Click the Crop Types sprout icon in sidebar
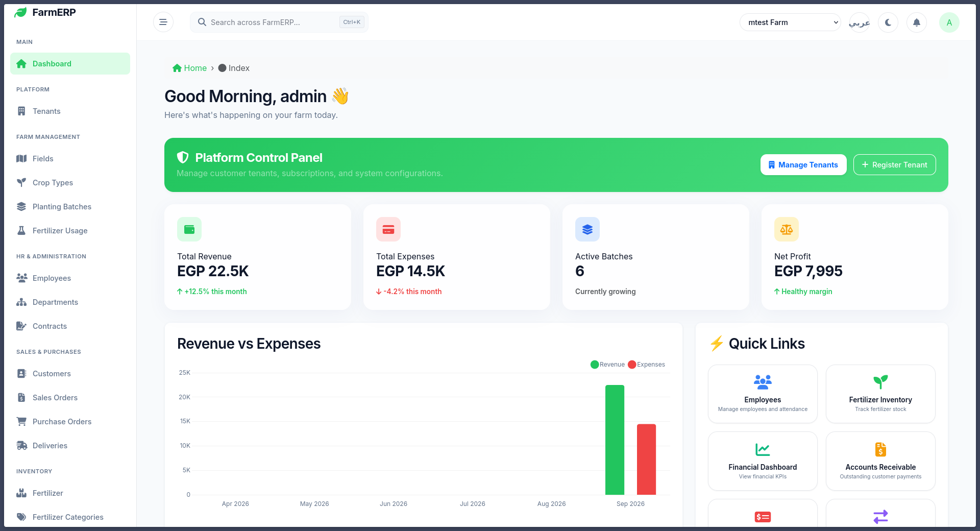This screenshot has width=980, height=531. [x=21, y=183]
